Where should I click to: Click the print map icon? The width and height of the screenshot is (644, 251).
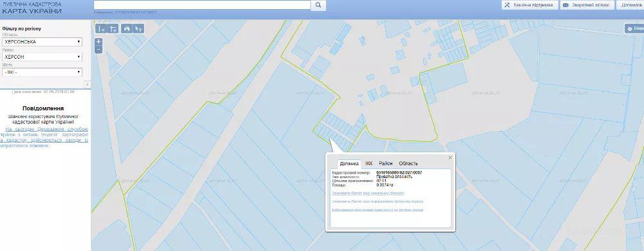(127, 29)
